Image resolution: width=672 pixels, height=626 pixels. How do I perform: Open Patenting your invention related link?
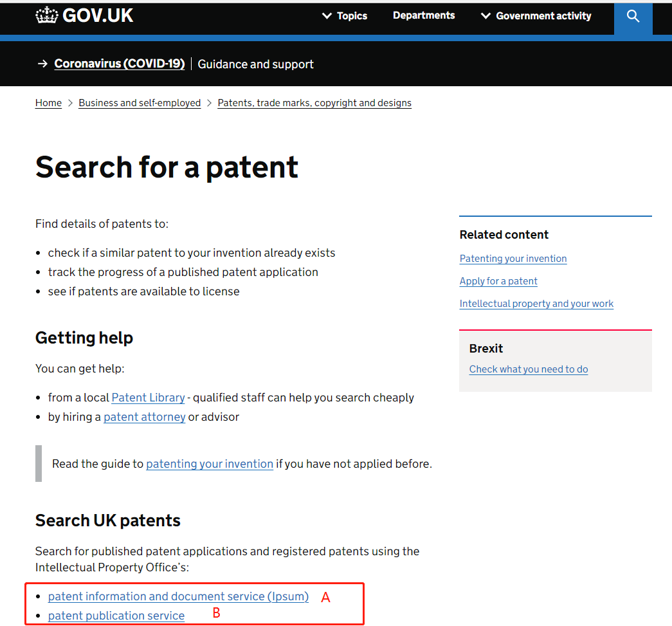click(x=513, y=259)
